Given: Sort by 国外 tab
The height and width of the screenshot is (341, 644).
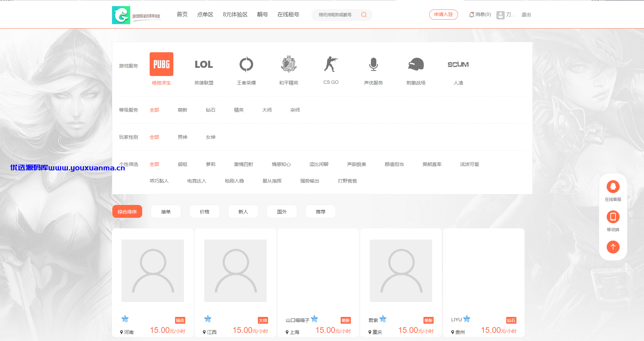Looking at the screenshot, I should click(282, 211).
